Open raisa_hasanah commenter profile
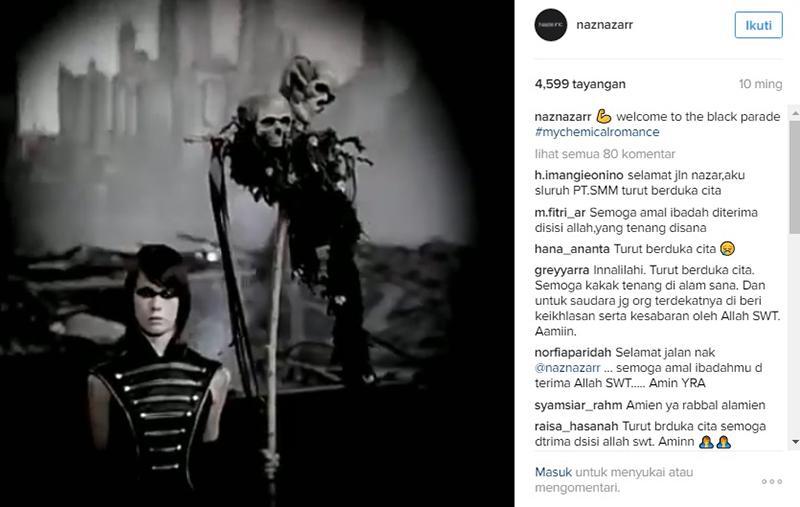 [576, 426]
